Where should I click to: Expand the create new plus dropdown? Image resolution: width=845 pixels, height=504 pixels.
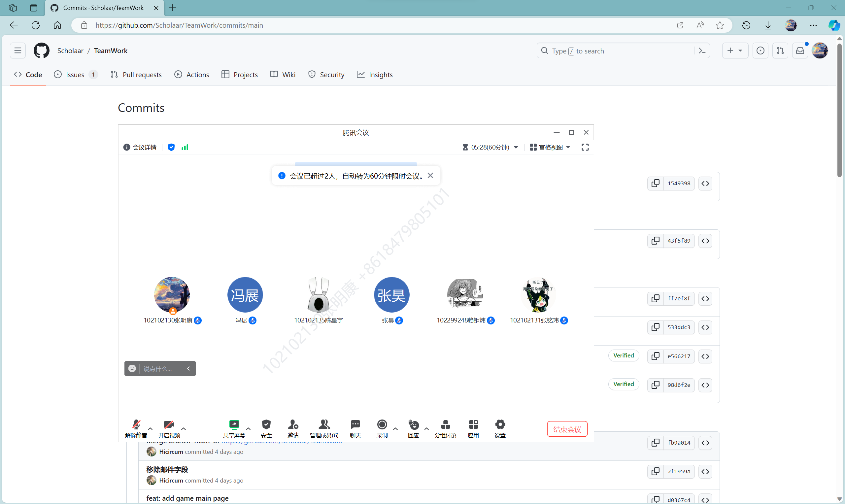pos(735,50)
